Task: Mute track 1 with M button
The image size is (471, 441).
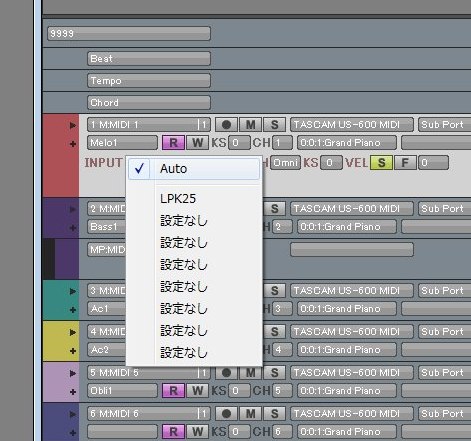Action: pos(251,125)
